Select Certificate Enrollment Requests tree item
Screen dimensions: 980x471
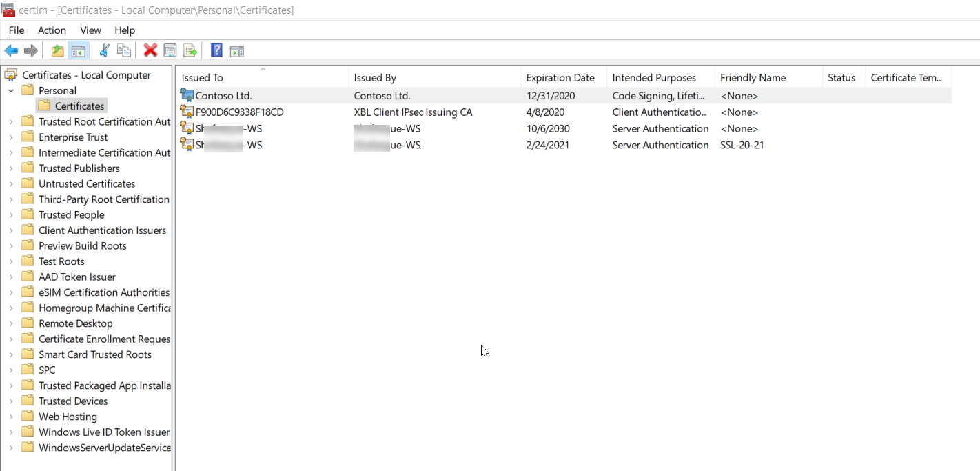click(104, 339)
